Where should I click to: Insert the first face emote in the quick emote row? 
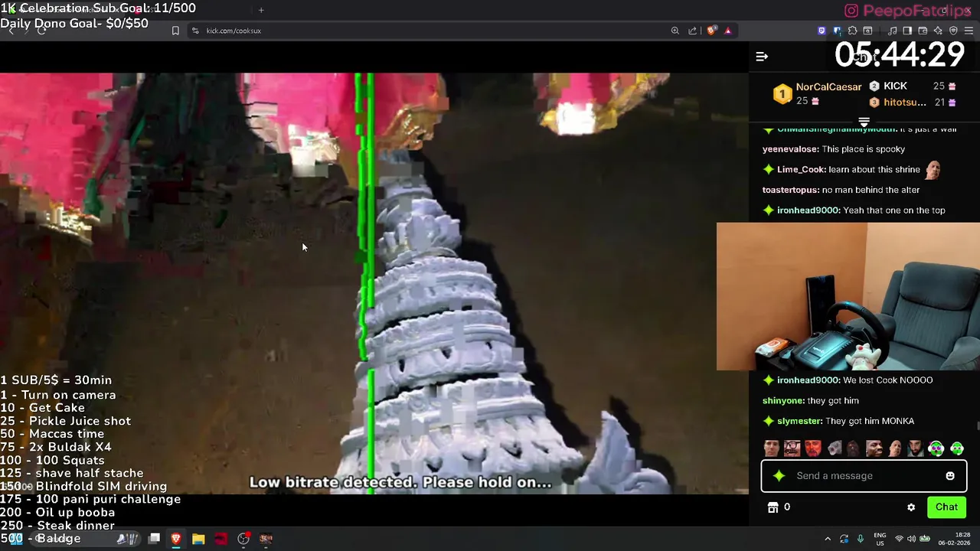[x=772, y=448]
